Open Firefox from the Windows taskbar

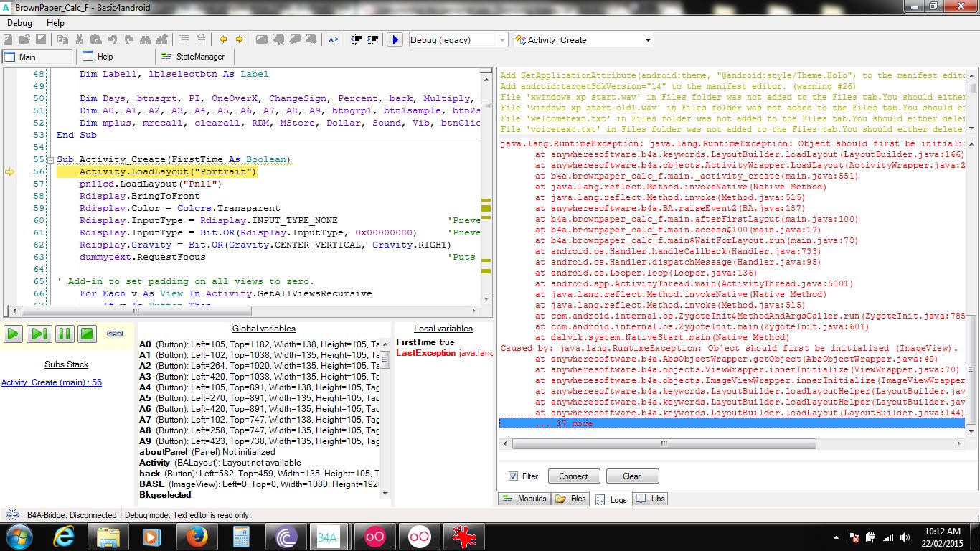pyautogui.click(x=196, y=536)
